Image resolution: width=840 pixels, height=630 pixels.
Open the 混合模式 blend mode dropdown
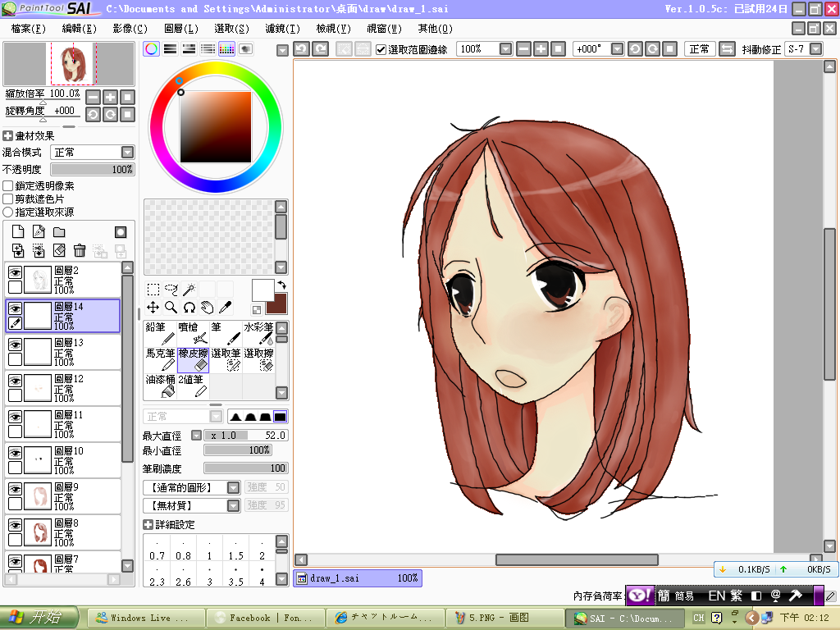click(127, 152)
